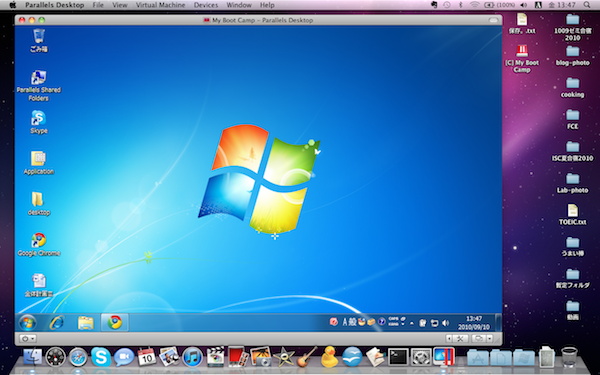Viewport: 600px width, 375px height.
Task: Launch Safari from the Dock
Action: click(x=78, y=357)
